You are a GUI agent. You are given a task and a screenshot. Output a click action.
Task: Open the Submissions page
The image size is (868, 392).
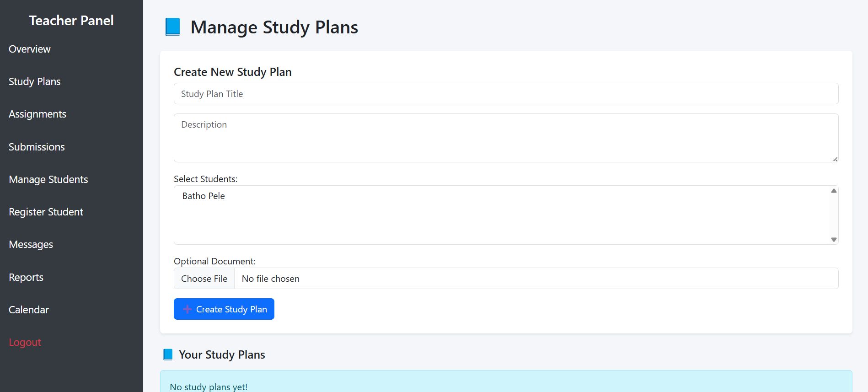point(37,147)
